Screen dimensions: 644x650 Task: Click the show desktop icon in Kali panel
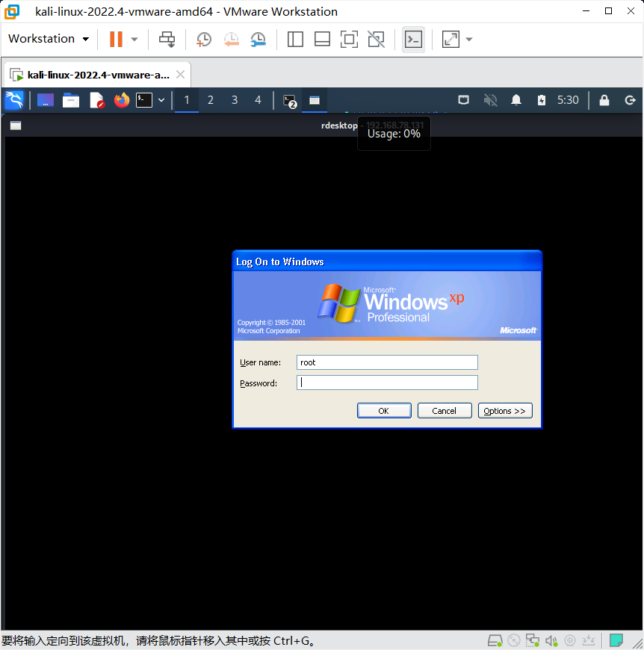tap(45, 100)
